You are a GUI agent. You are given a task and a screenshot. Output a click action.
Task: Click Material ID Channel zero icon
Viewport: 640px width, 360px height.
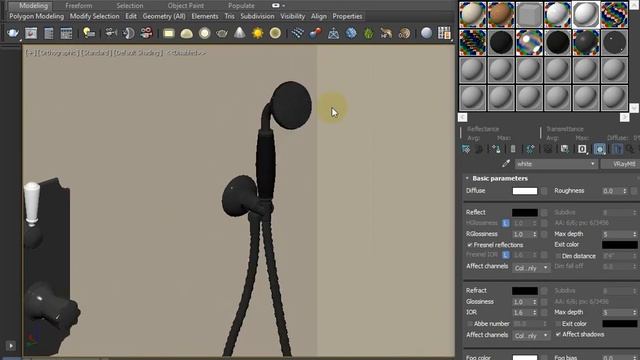click(x=582, y=149)
